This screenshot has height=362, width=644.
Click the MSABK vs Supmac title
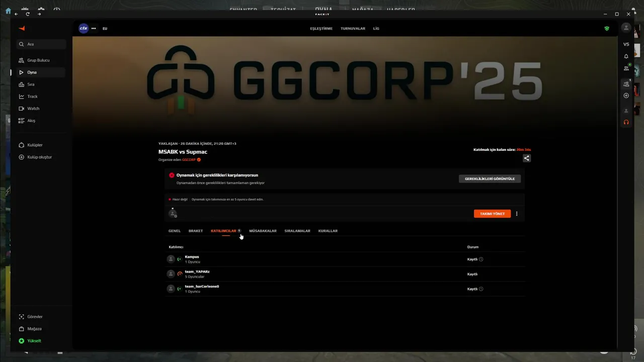(183, 152)
